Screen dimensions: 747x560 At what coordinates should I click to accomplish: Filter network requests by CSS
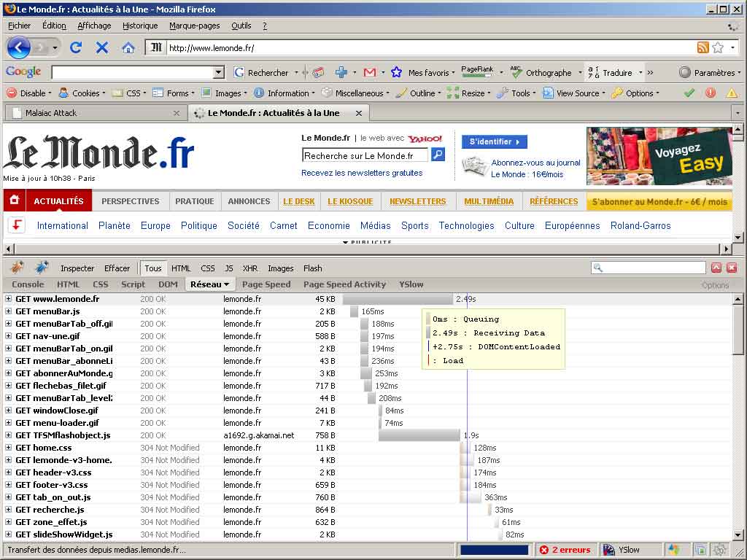(208, 268)
